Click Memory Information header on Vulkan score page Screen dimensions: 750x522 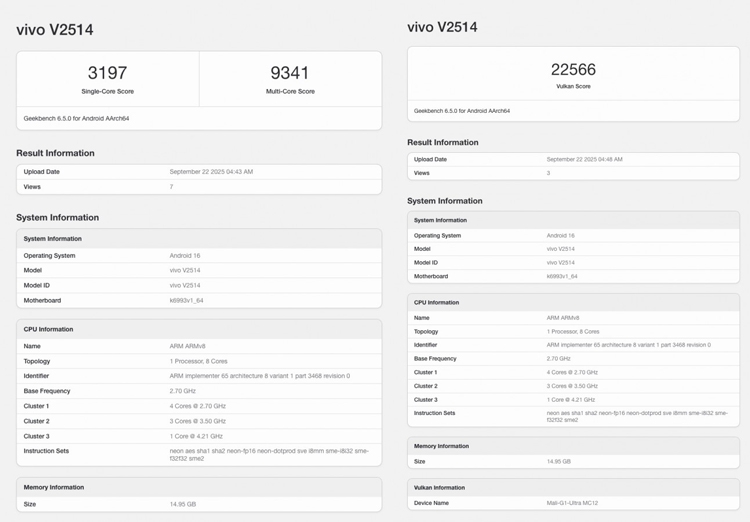point(441,446)
